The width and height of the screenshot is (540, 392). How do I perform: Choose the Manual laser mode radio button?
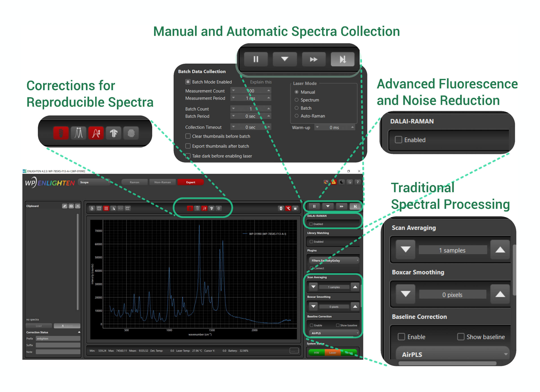tap(297, 92)
